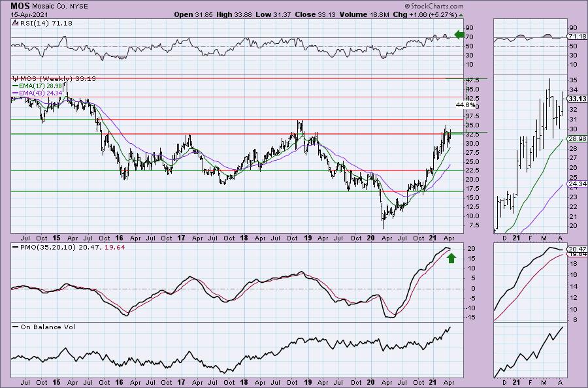588x388 pixels.
Task: Click the 27.5 price axis label
Action: tap(472, 153)
